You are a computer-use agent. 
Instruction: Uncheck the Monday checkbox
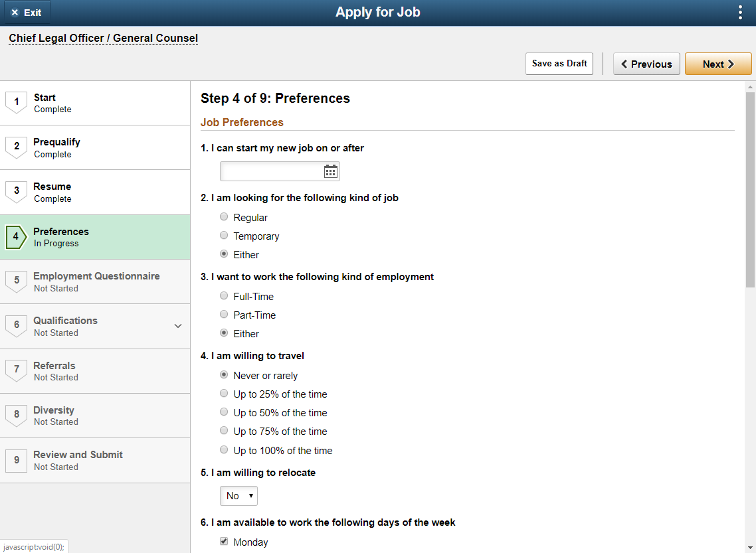[x=224, y=542]
